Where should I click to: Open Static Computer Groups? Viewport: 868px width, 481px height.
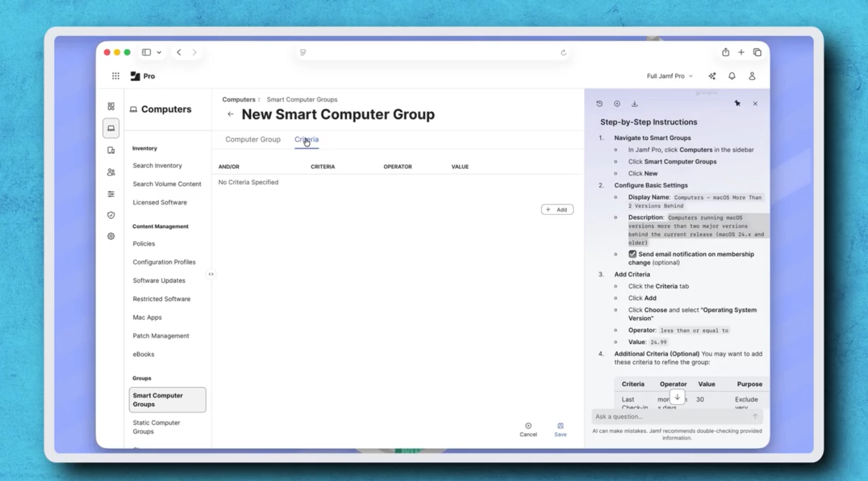(156, 427)
